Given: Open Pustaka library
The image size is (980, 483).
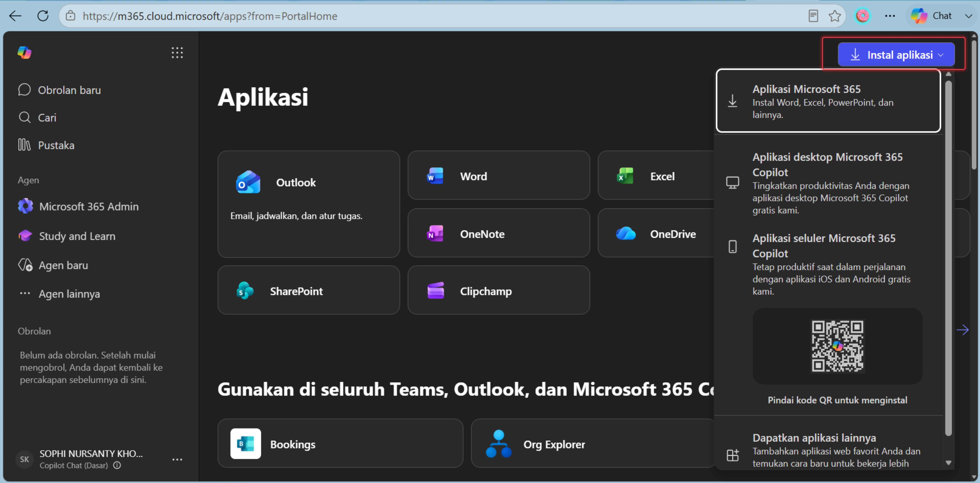Looking at the screenshot, I should pos(46,145).
